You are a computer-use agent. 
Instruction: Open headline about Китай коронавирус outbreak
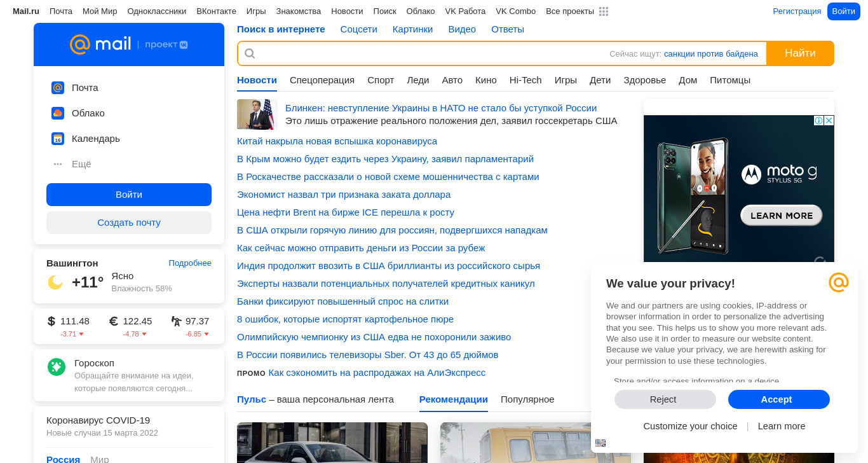tap(337, 141)
